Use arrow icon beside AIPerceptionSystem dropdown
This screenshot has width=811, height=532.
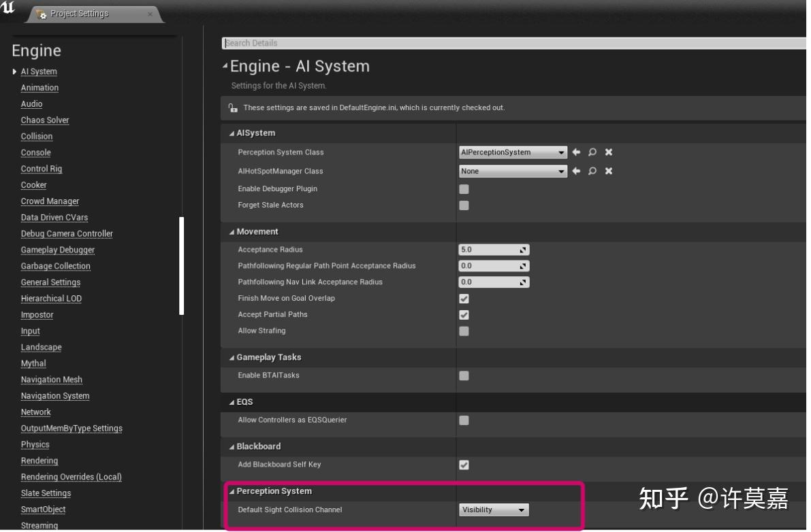576,152
